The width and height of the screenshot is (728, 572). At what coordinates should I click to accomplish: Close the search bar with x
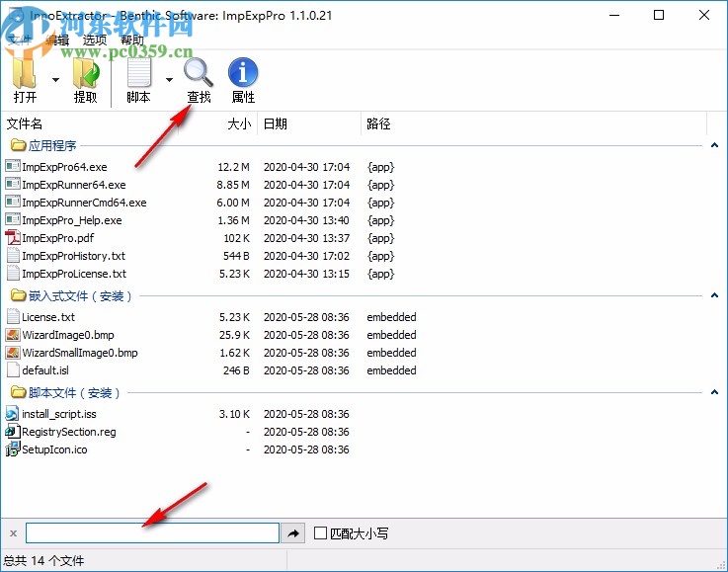pyautogui.click(x=14, y=533)
